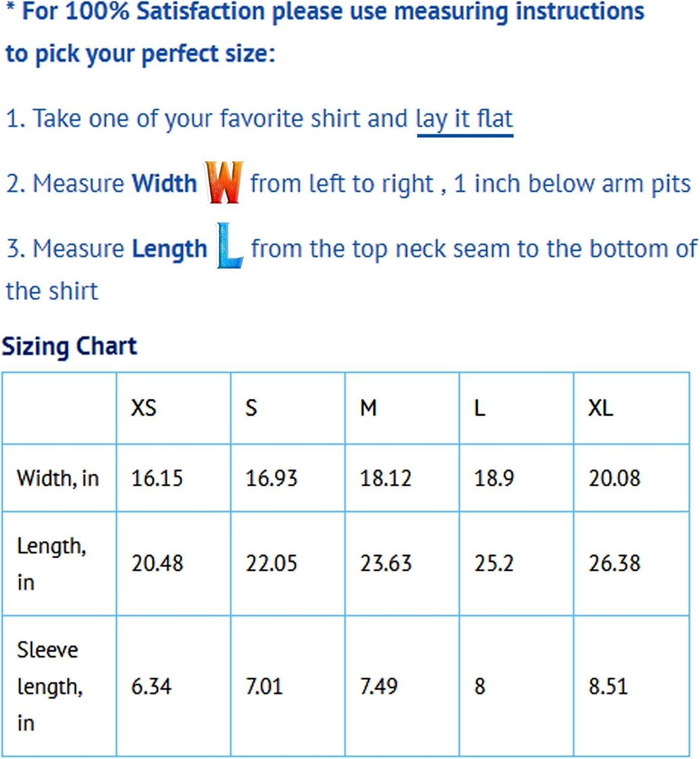Select the XS size column header

pyautogui.click(x=144, y=408)
